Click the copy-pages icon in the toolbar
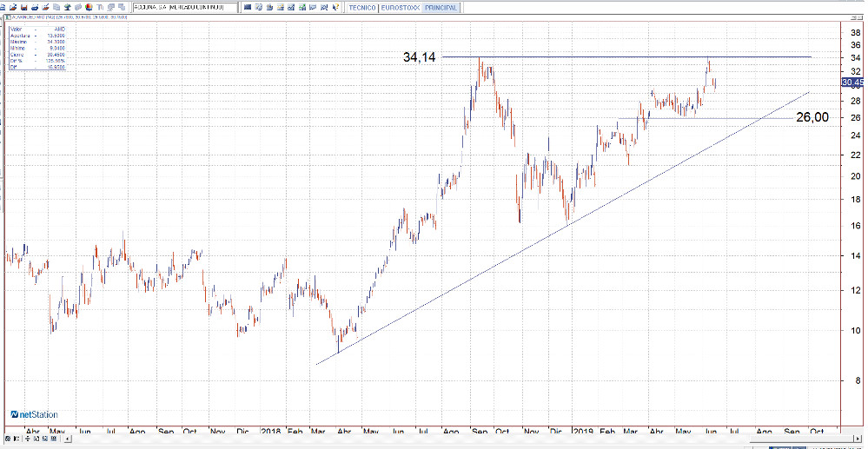 tap(56, 8)
